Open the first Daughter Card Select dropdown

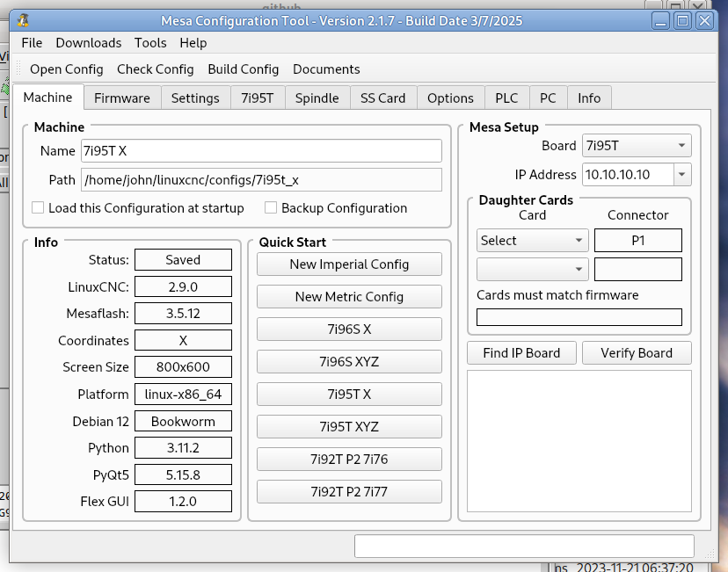[x=533, y=240]
